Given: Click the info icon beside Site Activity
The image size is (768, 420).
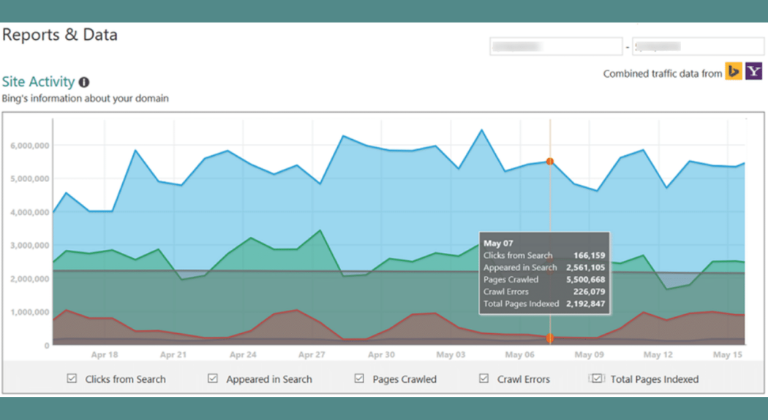Looking at the screenshot, I should click(84, 82).
